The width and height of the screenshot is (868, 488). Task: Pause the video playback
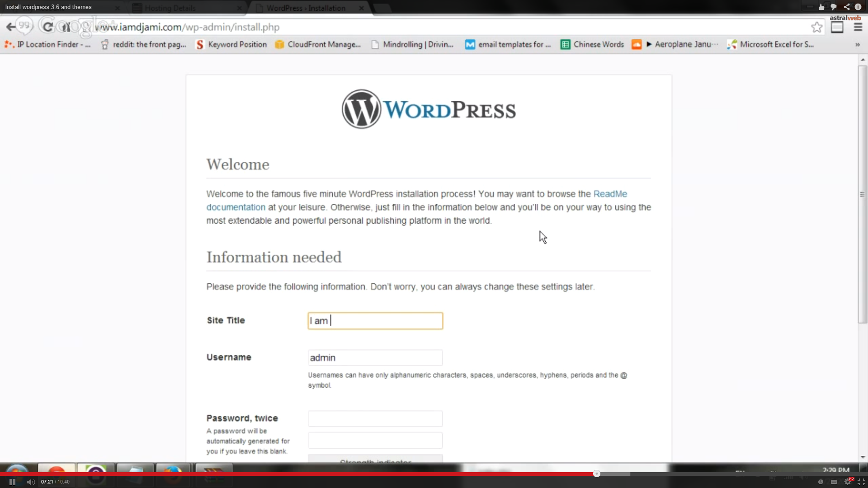(x=12, y=482)
